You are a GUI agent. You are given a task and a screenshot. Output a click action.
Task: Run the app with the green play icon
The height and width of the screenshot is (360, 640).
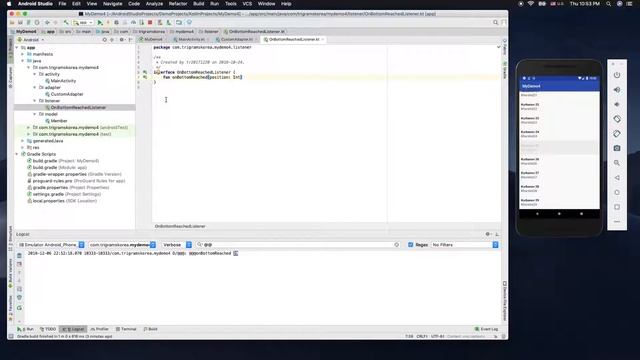click(x=100, y=22)
